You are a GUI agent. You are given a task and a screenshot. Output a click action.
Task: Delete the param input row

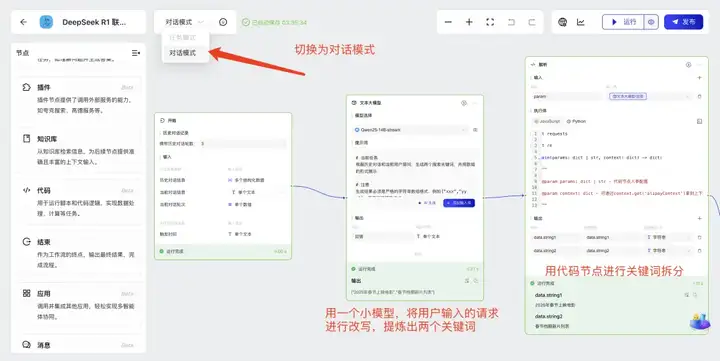pyautogui.click(x=699, y=96)
